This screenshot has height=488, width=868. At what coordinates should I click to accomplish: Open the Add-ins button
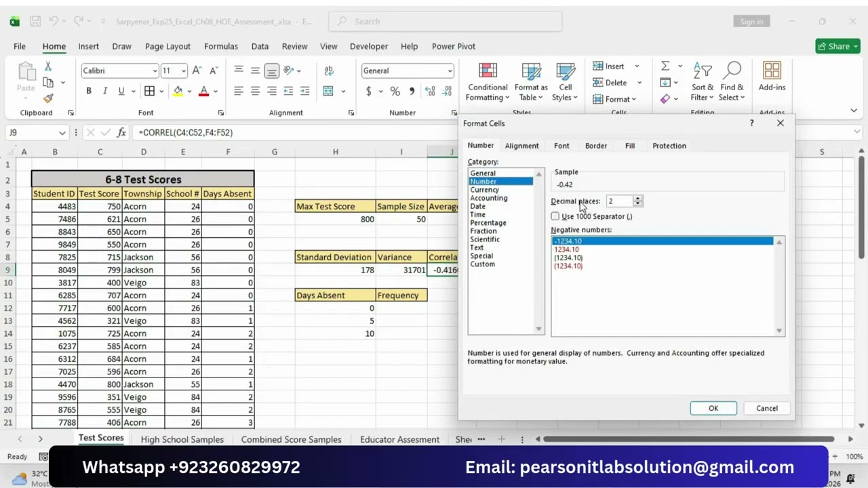pyautogui.click(x=772, y=77)
